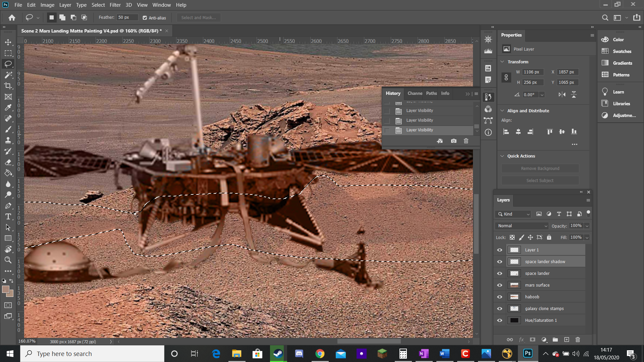This screenshot has height=362, width=644.
Task: Add layer mask in Layers panel
Action: pos(532,340)
